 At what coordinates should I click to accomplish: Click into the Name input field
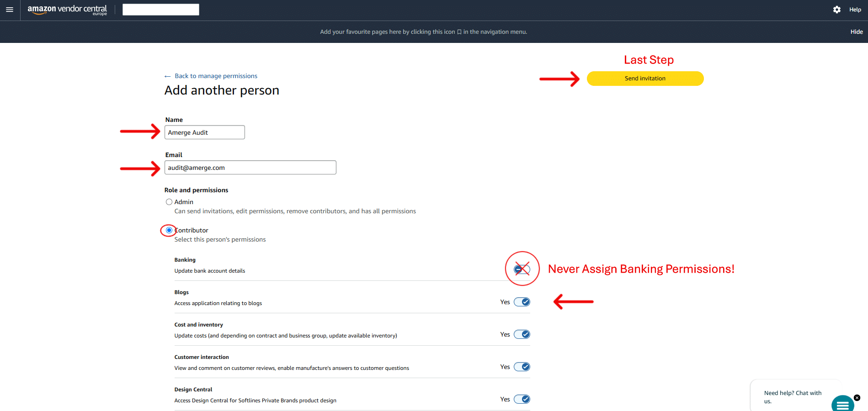tap(204, 132)
